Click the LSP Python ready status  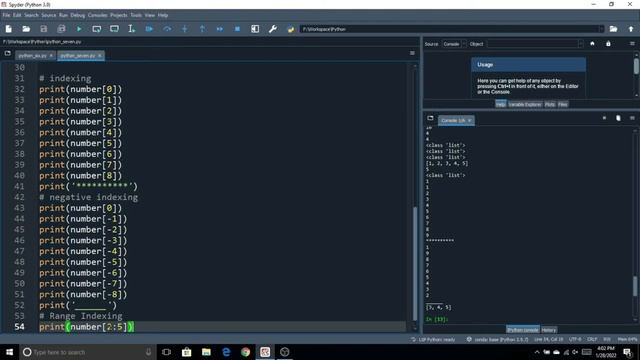click(x=433, y=340)
